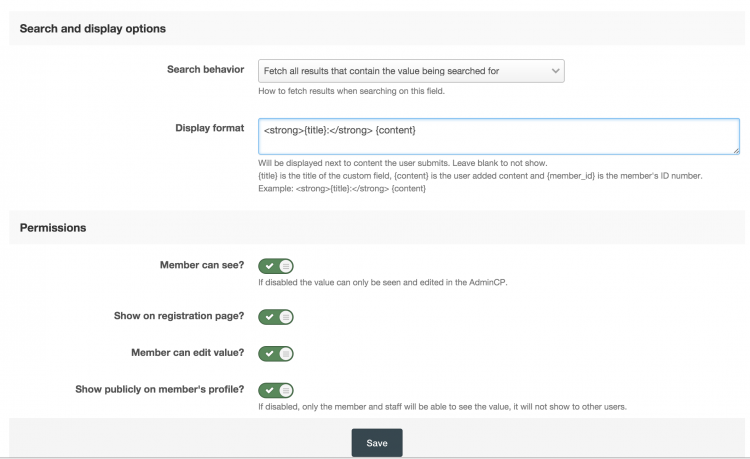The width and height of the screenshot is (750, 459).
Task: Click the chevron arrow of Search behavior select
Action: click(x=555, y=71)
